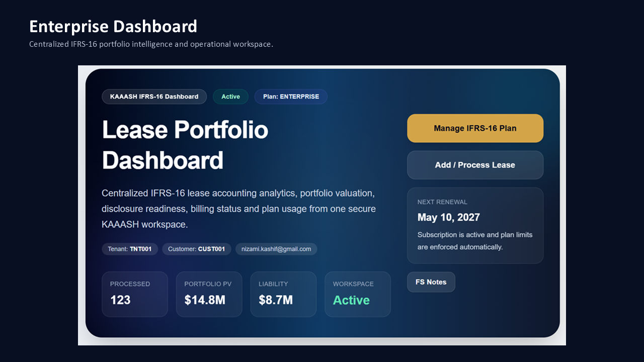
Task: Open the Portfolio PV $14.8M card
Action: (x=209, y=294)
